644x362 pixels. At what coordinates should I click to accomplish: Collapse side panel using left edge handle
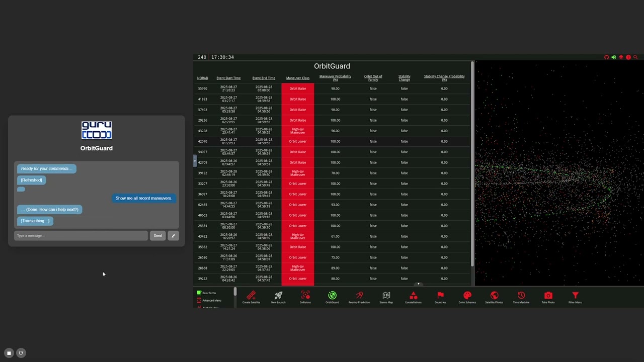pos(195,161)
